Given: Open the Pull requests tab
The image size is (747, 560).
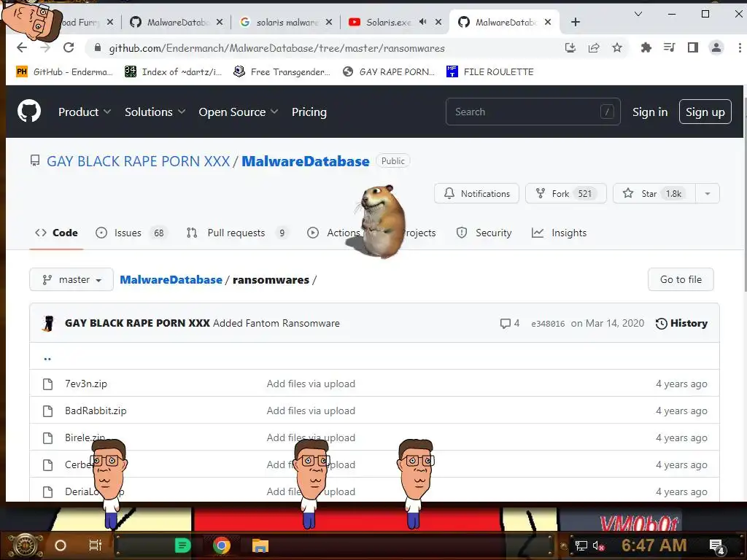Looking at the screenshot, I should (x=237, y=233).
